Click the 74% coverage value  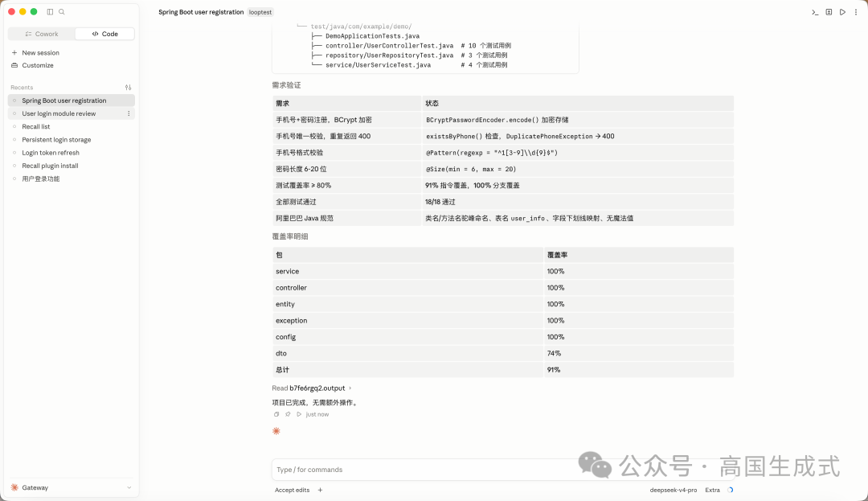554,353
